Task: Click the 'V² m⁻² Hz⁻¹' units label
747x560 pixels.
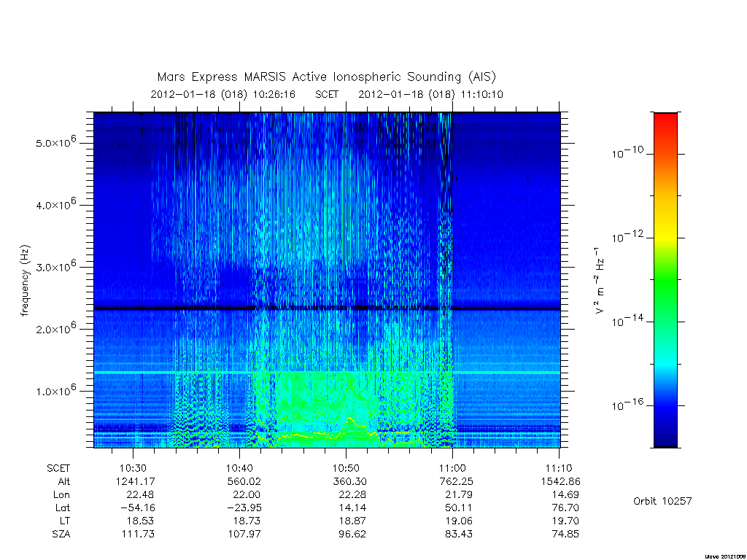Action: click(x=600, y=280)
